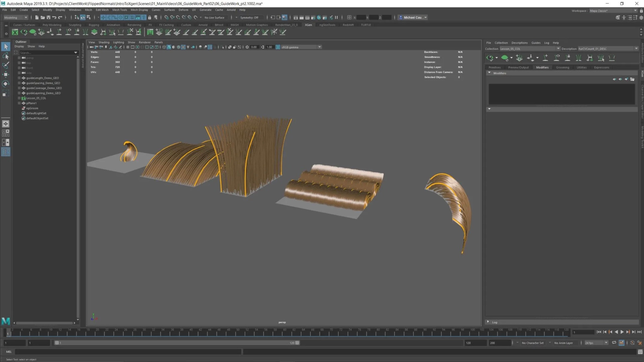Toggle cache playback icon
The image size is (644, 362).
coord(622,343)
